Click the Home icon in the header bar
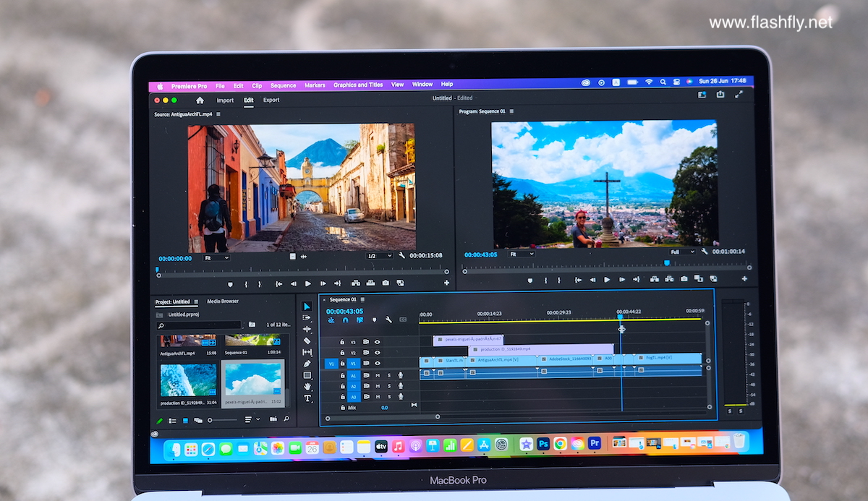The height and width of the screenshot is (501, 868). tap(200, 100)
